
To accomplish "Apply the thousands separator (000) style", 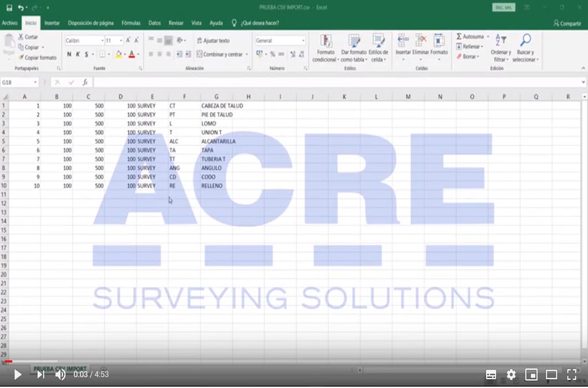I will tap(281, 54).
